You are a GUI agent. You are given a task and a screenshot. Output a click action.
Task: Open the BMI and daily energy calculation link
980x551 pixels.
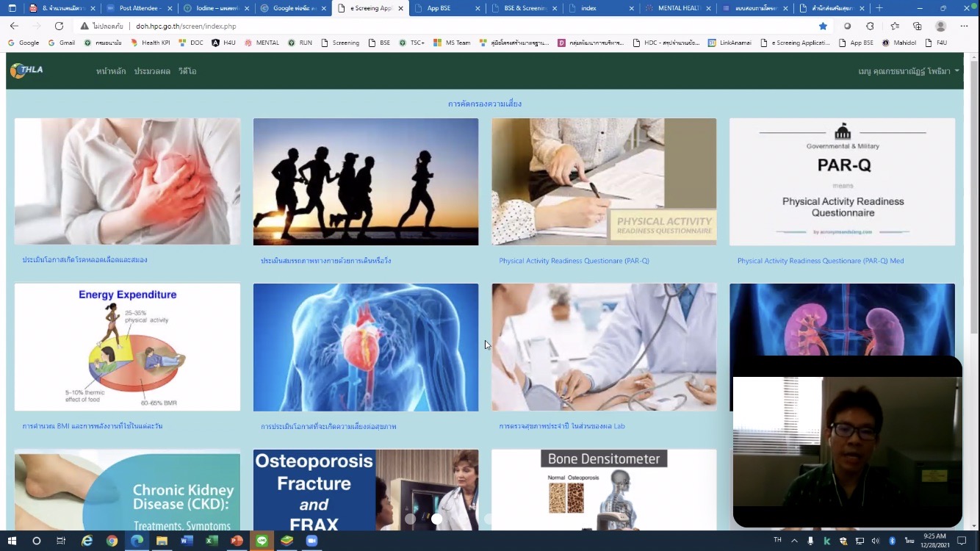click(x=93, y=426)
